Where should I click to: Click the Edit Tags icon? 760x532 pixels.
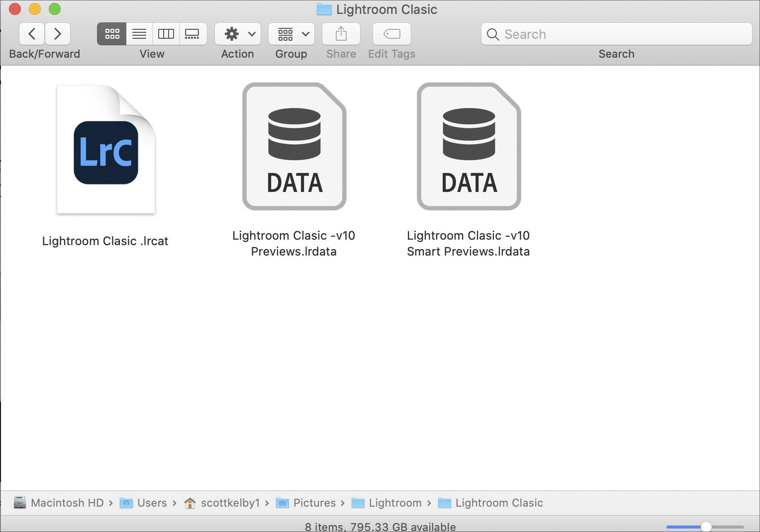coord(391,34)
